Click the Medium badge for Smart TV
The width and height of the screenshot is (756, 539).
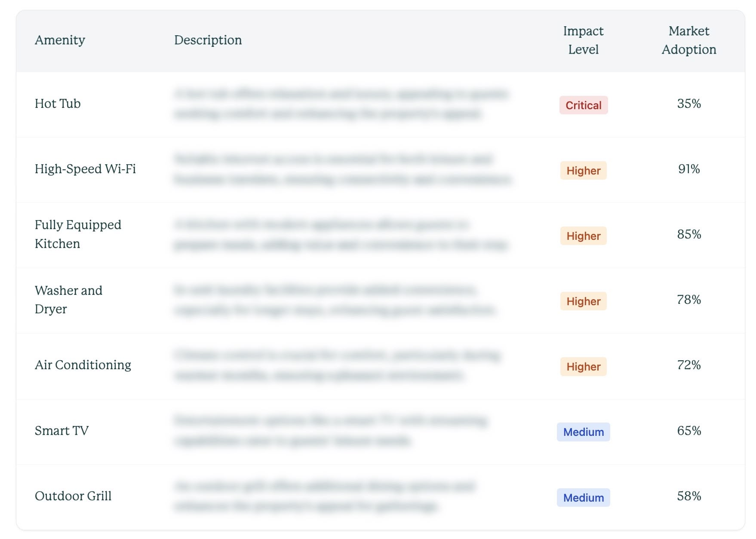583,432
